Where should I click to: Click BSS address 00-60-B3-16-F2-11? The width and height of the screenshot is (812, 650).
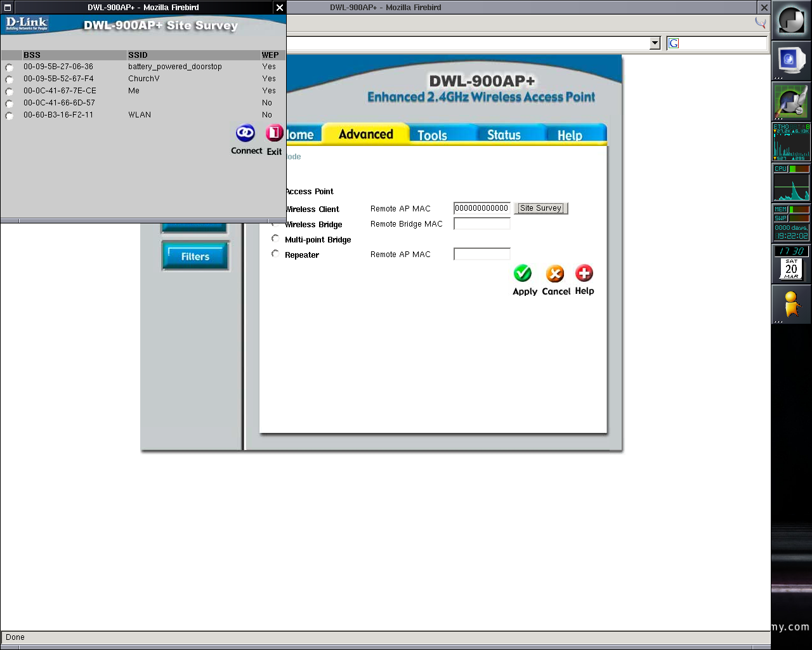click(58, 115)
